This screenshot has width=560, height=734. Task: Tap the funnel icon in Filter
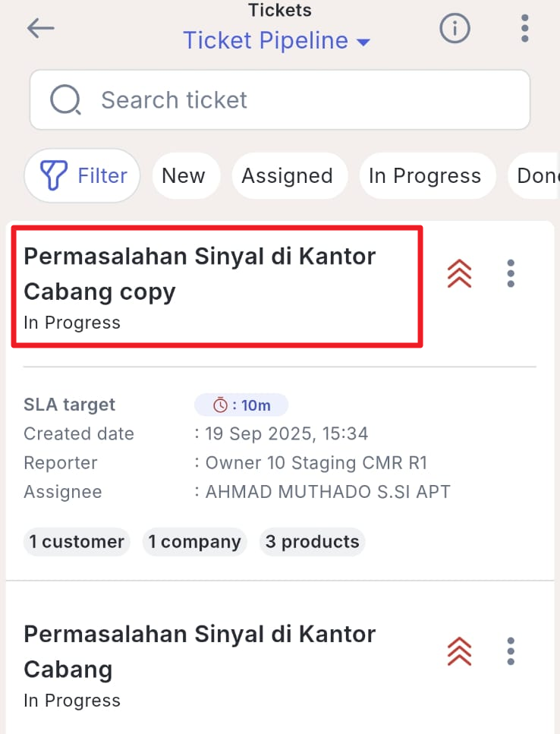tap(53, 176)
